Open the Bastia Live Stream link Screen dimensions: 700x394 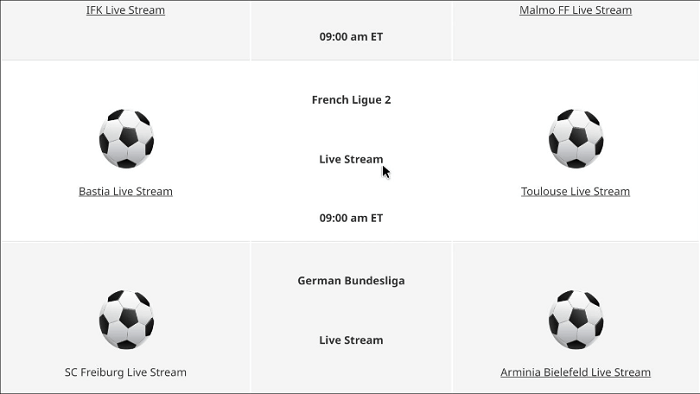pos(125,191)
